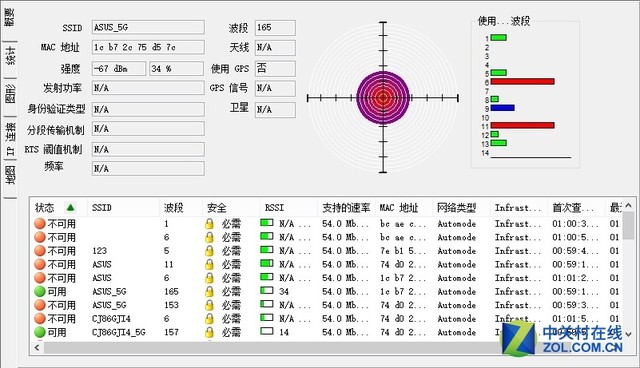Click the lock icon in ASUS_5G channel 153 row

(x=209, y=305)
